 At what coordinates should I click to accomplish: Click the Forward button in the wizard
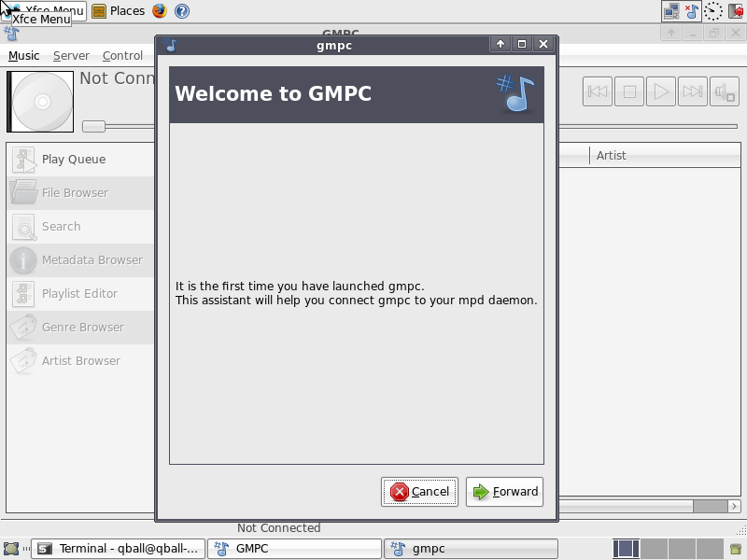tap(504, 492)
